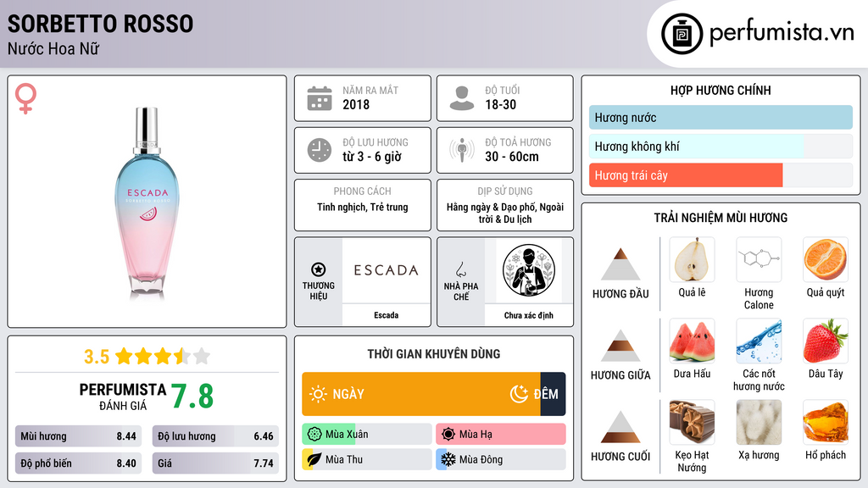Open the perfumista.vn site name

tap(782, 33)
